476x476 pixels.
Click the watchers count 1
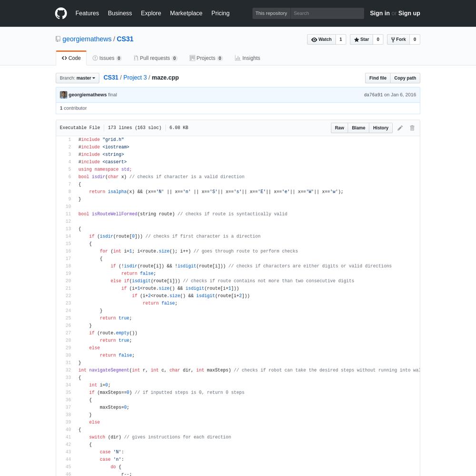click(x=341, y=40)
